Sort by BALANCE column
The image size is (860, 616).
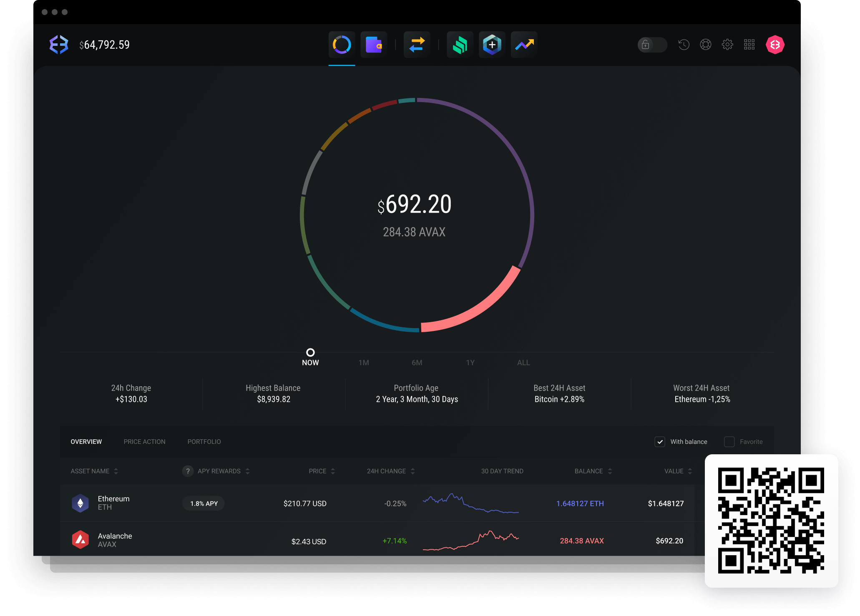(x=593, y=471)
